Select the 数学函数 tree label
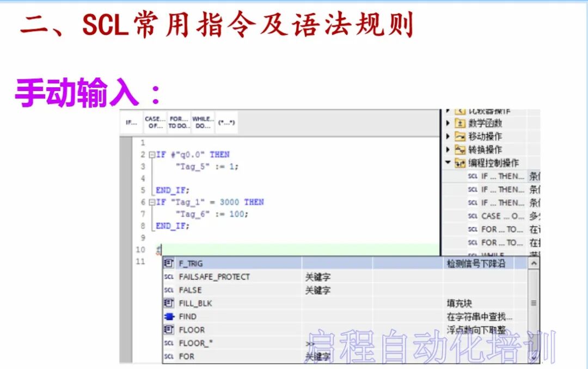Image resolution: width=588 pixels, height=369 pixels. (485, 123)
